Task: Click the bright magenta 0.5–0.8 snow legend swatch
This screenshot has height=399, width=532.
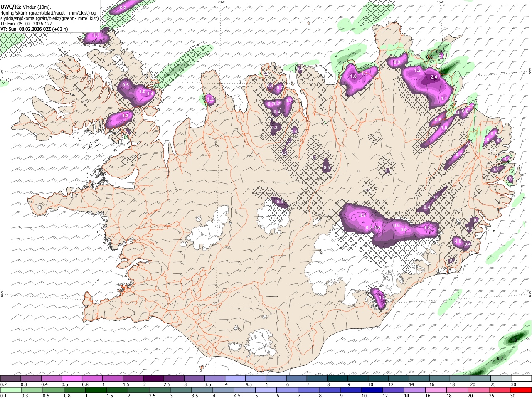Action: tap(72, 378)
